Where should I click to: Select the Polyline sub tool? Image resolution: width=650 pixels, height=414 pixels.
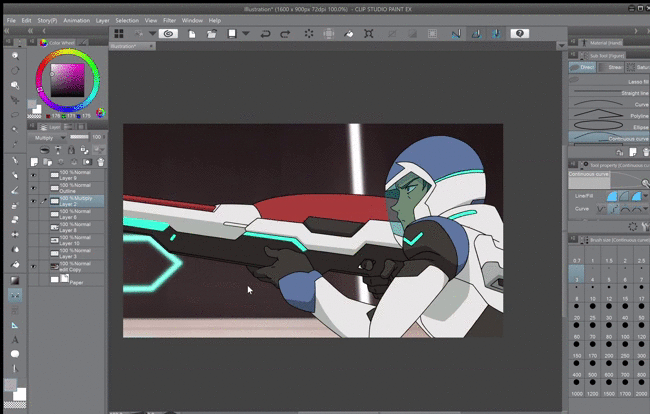pyautogui.click(x=609, y=115)
